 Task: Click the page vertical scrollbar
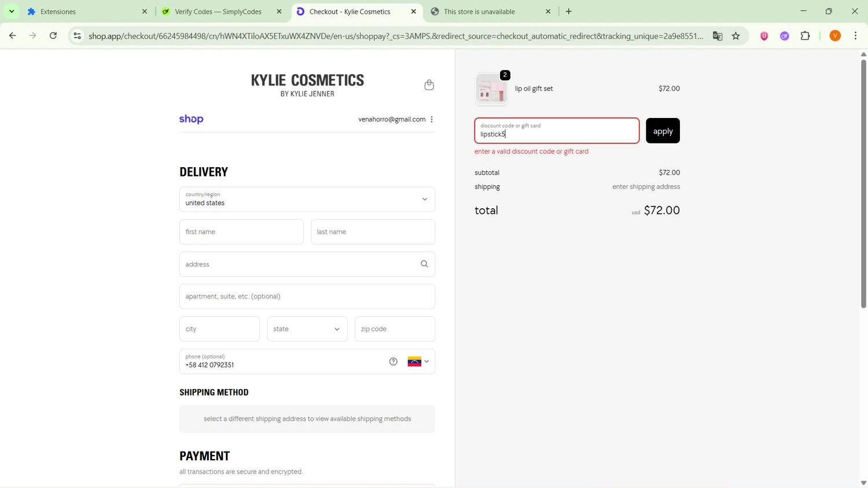click(x=863, y=183)
